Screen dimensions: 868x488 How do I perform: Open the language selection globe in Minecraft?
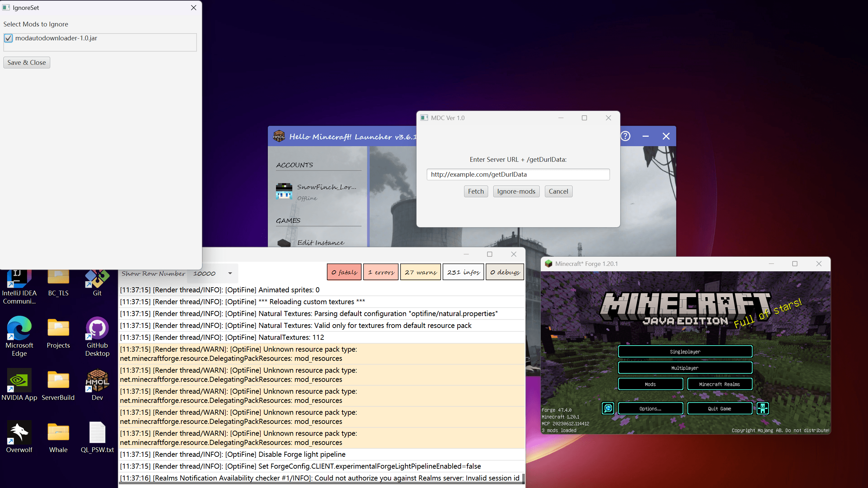pyautogui.click(x=607, y=408)
